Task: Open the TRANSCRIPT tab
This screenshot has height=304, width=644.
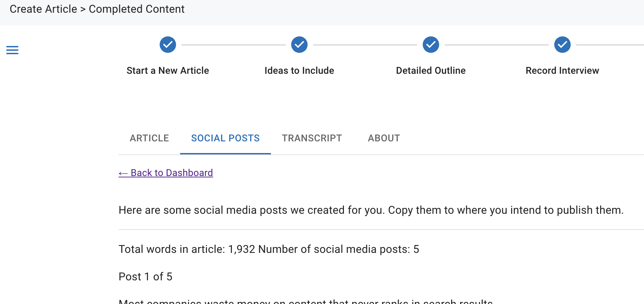Action: click(312, 138)
